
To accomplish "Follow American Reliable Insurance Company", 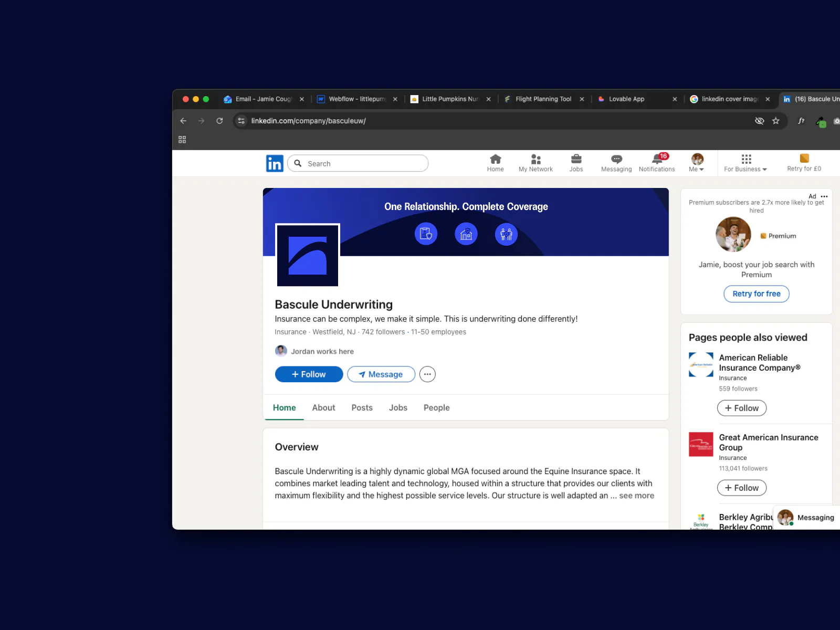I will (x=742, y=408).
